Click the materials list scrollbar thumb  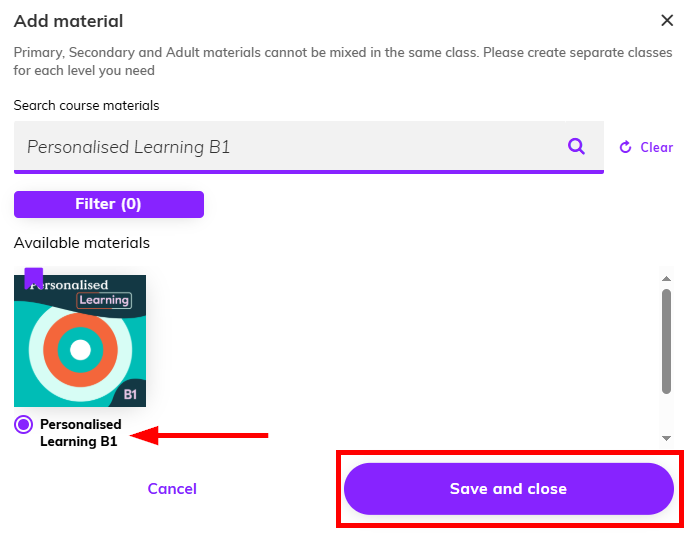point(667,340)
